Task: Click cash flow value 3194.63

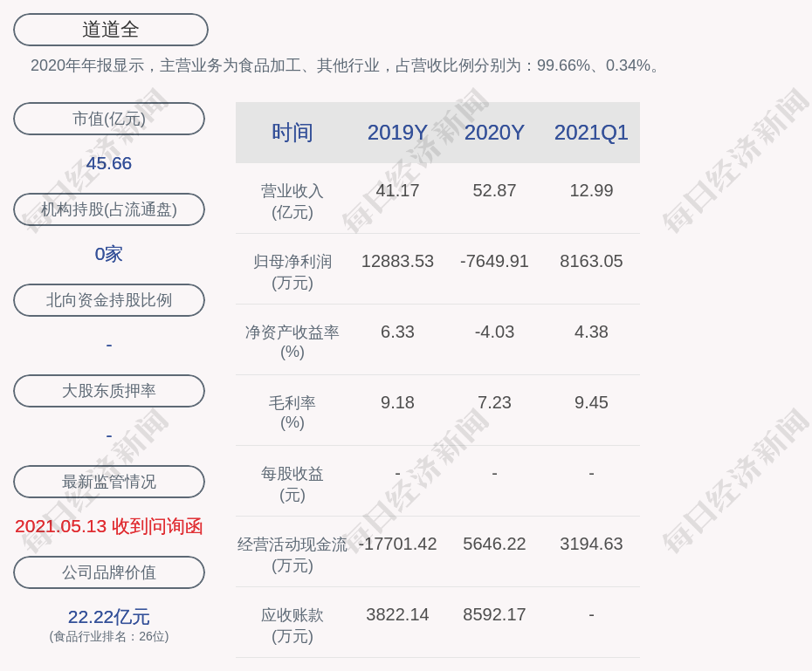Action: tap(591, 544)
